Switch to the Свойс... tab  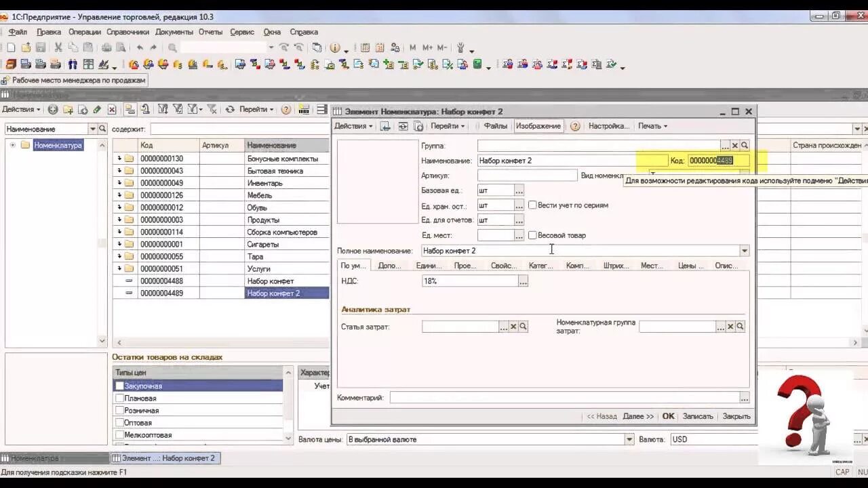click(504, 266)
